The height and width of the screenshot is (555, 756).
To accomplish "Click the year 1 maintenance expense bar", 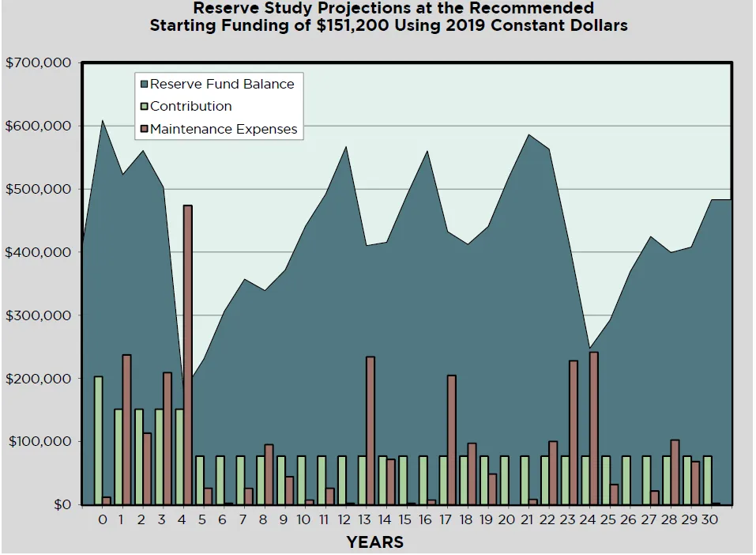I will click(127, 430).
